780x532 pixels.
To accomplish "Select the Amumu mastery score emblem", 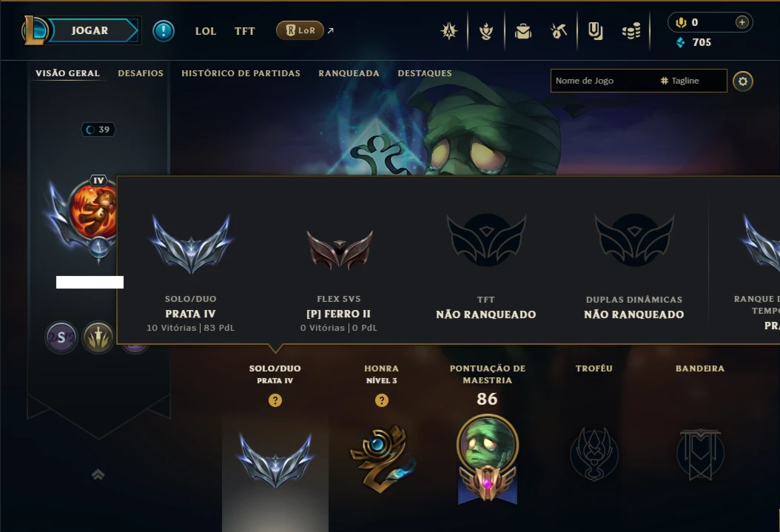I will [x=488, y=459].
